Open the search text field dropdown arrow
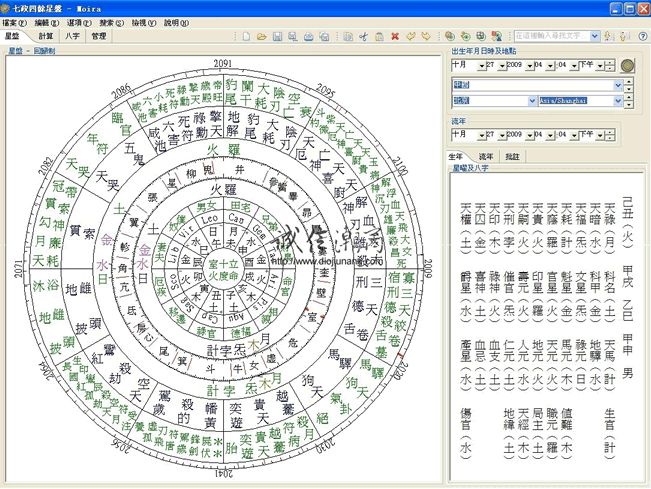This screenshot has height=489, width=651. coord(595,36)
